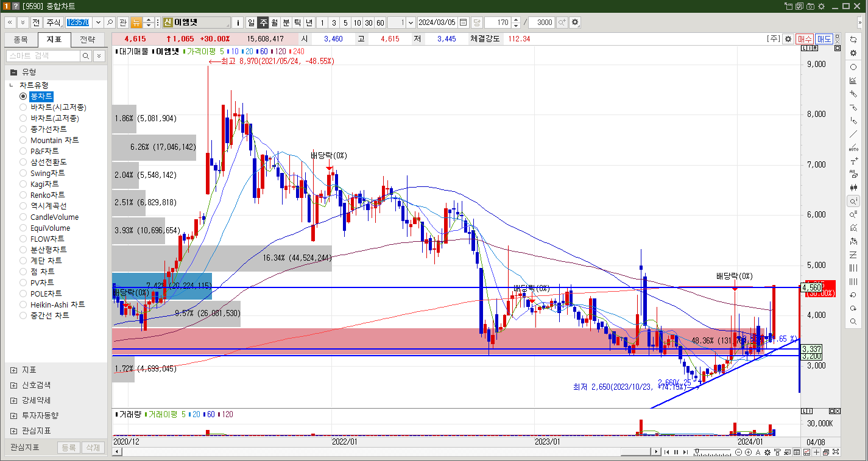Screen dimensions: 868x461
Task: Click the pause playback button
Action: point(676,452)
